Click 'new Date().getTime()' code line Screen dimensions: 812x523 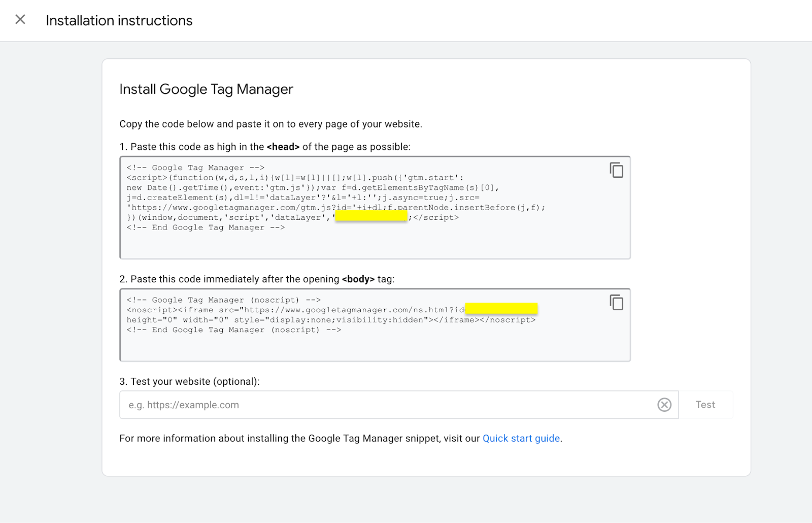point(313,188)
